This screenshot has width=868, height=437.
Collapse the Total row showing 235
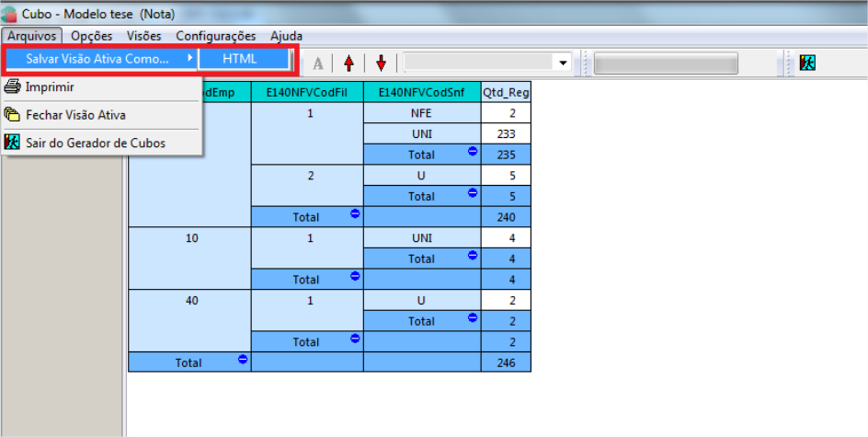tap(473, 151)
